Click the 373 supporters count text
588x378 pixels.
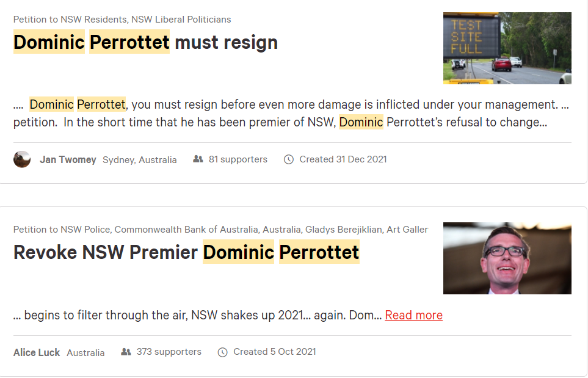[169, 352]
